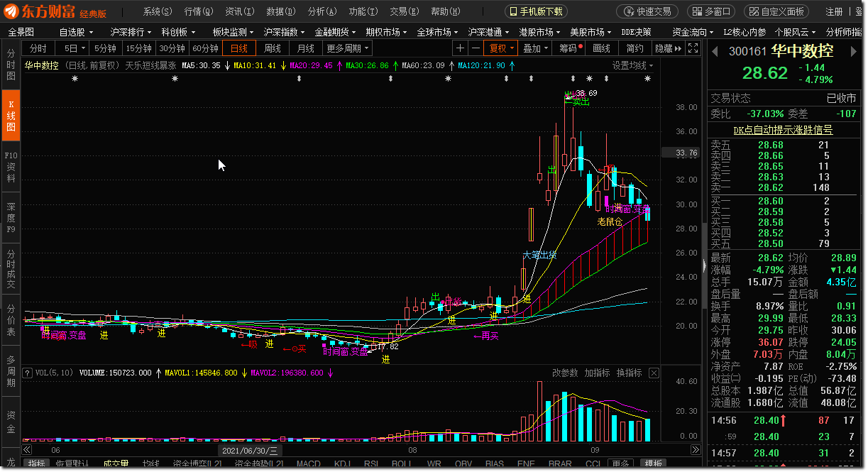Open K线图 sidebar view
Image resolution: width=868 pixels, height=472 pixels.
click(11, 116)
